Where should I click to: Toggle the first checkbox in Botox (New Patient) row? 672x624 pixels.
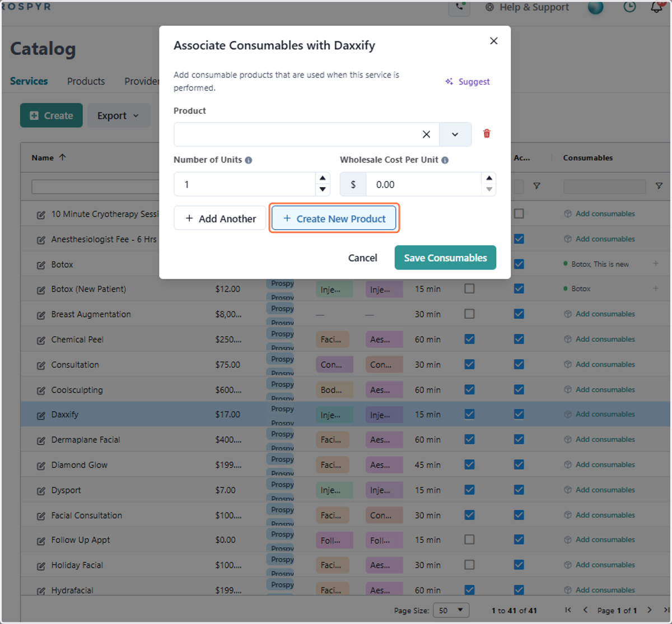coord(469,288)
